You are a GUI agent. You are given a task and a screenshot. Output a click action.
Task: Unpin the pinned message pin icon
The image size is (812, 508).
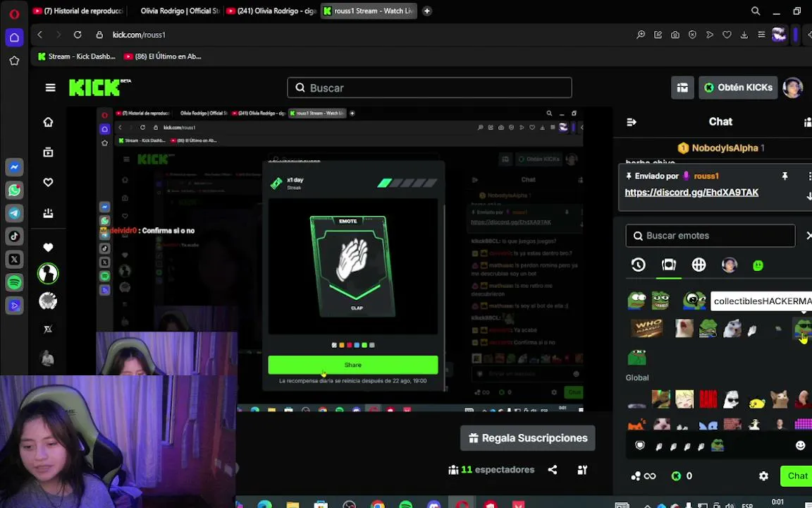point(785,176)
